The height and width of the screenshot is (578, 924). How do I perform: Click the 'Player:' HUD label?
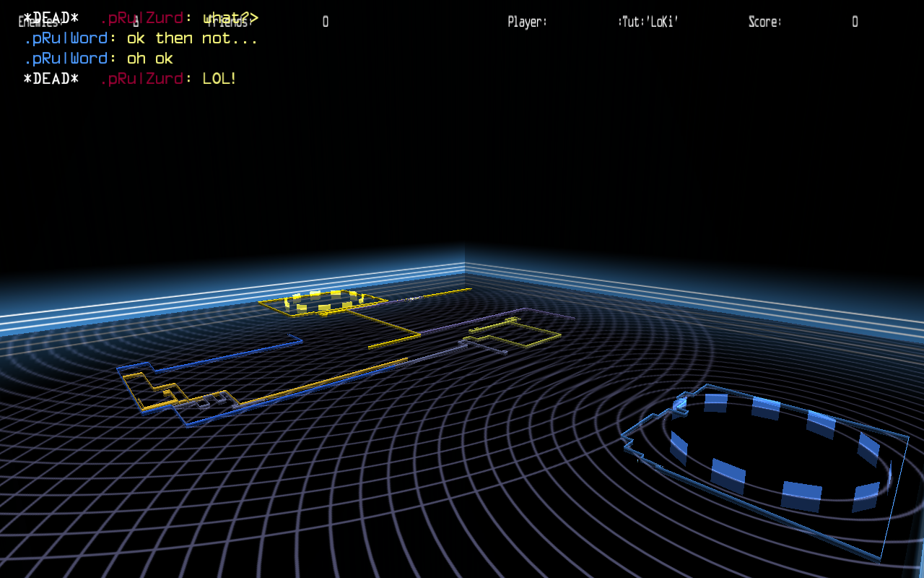527,22
